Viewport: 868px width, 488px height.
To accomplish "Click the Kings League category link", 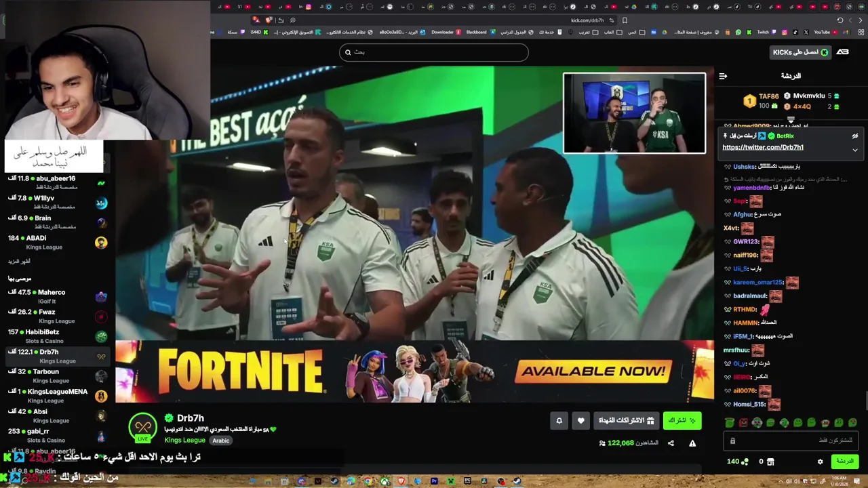I will click(184, 441).
